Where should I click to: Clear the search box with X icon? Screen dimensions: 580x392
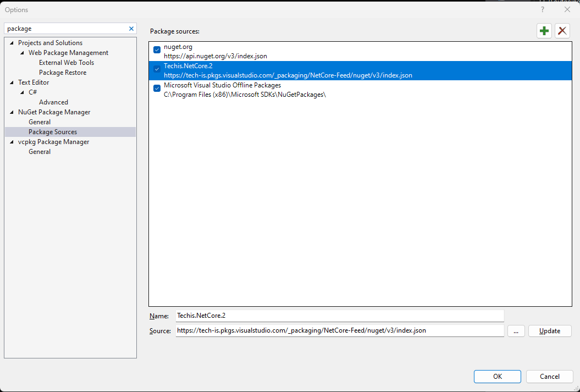point(131,29)
